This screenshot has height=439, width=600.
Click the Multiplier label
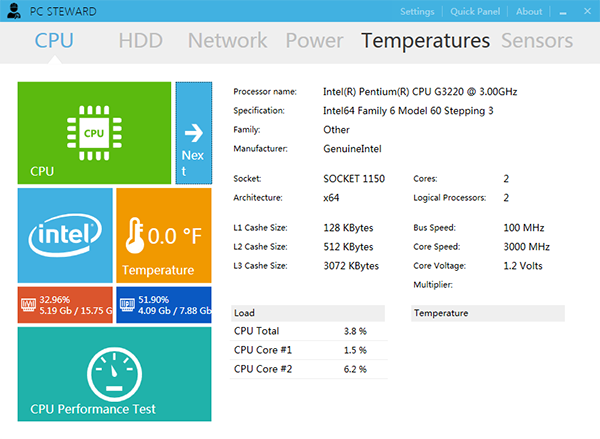point(433,285)
